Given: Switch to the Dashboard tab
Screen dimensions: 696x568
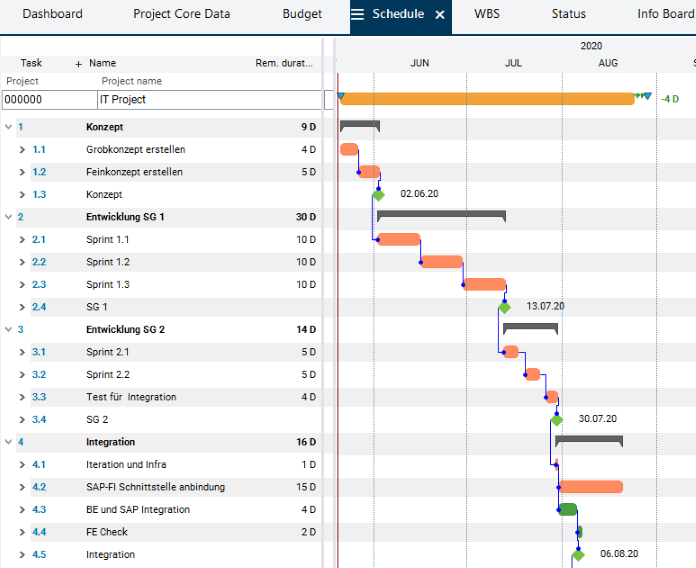Looking at the screenshot, I should click(x=52, y=15).
